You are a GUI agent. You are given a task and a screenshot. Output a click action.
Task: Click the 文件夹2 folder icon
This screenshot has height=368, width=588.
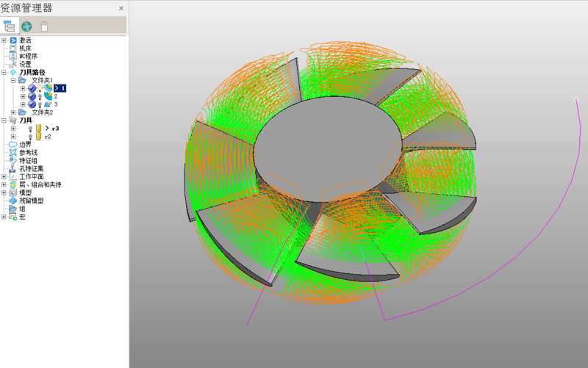coord(22,112)
